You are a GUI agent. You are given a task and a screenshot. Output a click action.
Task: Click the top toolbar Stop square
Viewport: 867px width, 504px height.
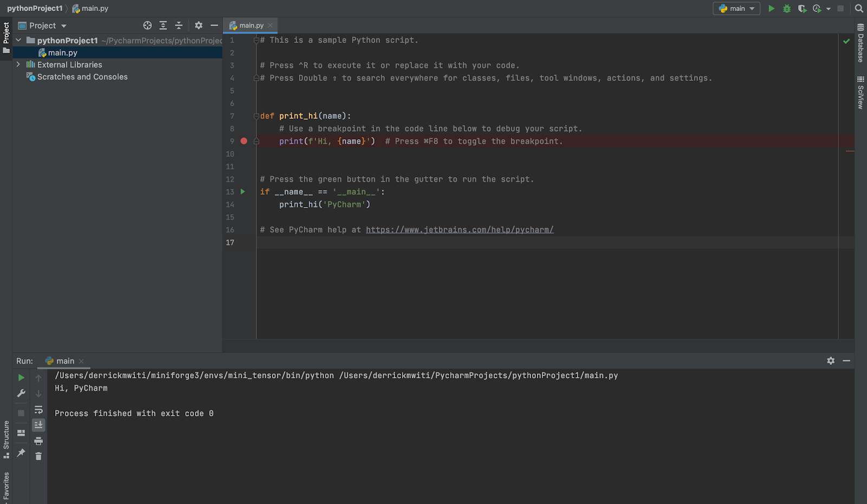(840, 9)
